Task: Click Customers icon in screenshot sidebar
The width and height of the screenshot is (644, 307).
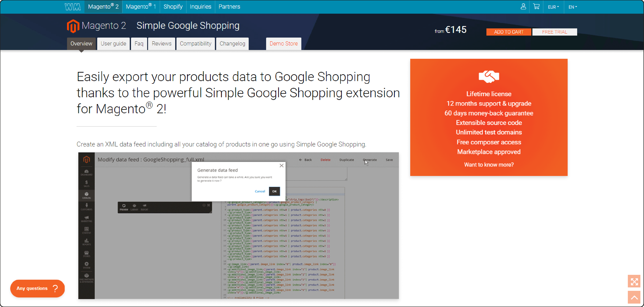Action: pyautogui.click(x=86, y=207)
